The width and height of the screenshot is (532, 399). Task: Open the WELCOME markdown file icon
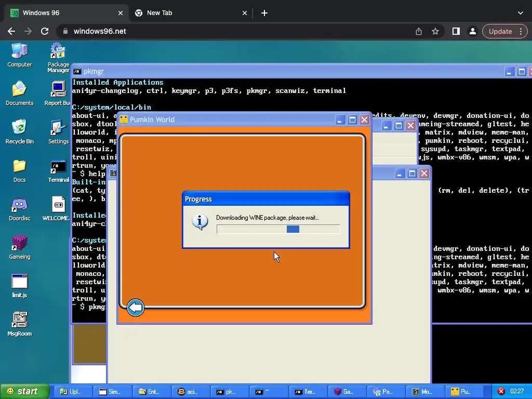[57, 209]
